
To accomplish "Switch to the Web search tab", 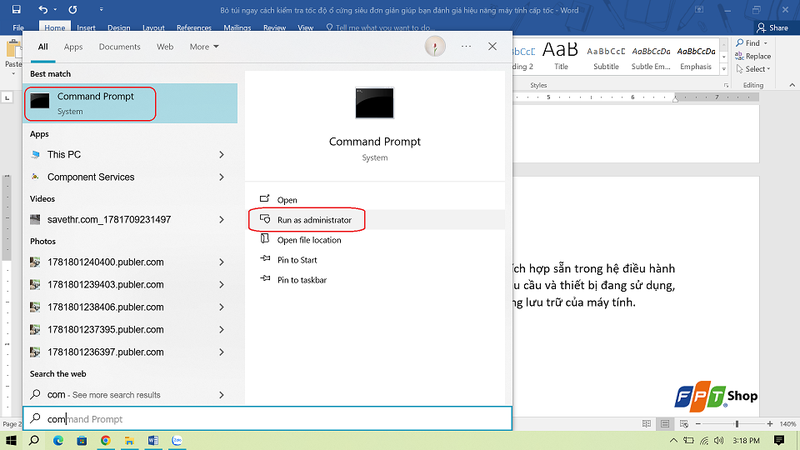I will tap(165, 46).
